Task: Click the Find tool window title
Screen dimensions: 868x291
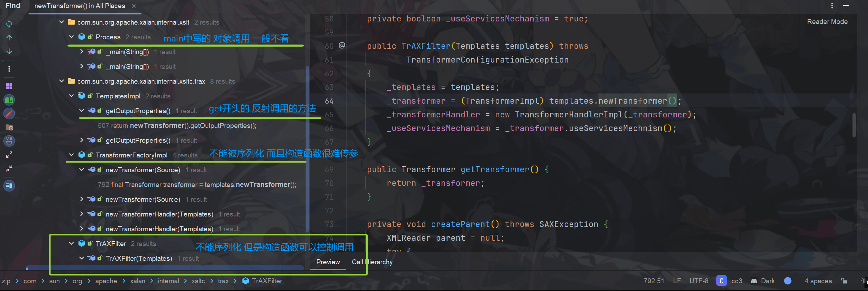Action: [13, 6]
